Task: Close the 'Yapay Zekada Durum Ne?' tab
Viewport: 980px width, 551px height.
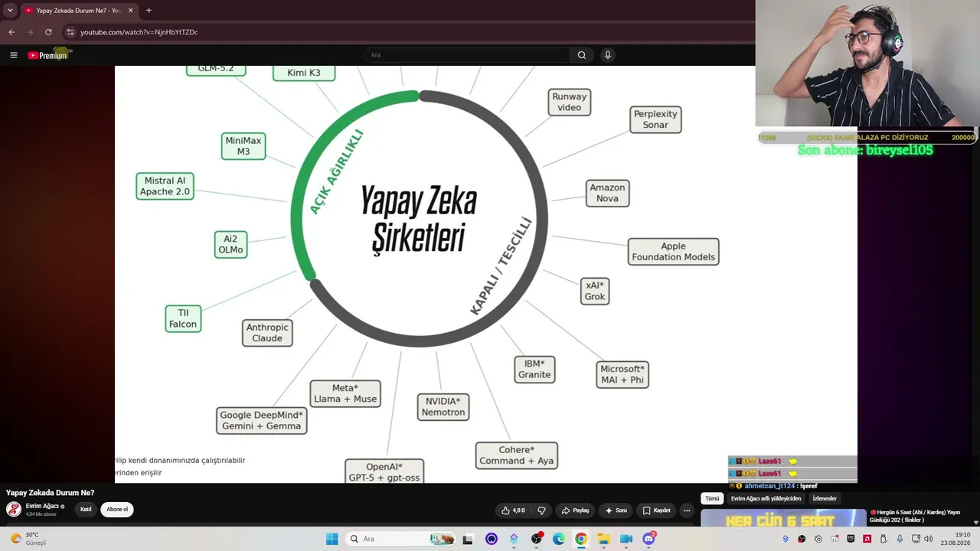Action: (130, 10)
